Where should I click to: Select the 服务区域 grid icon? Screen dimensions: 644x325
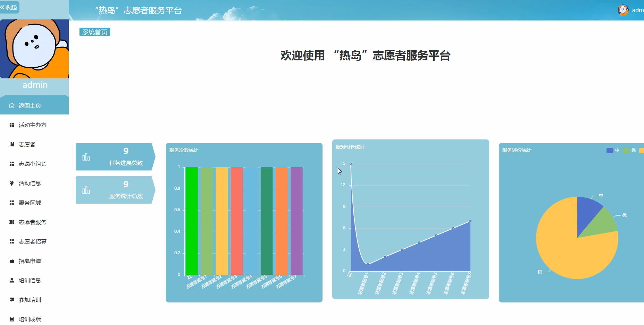click(11, 203)
